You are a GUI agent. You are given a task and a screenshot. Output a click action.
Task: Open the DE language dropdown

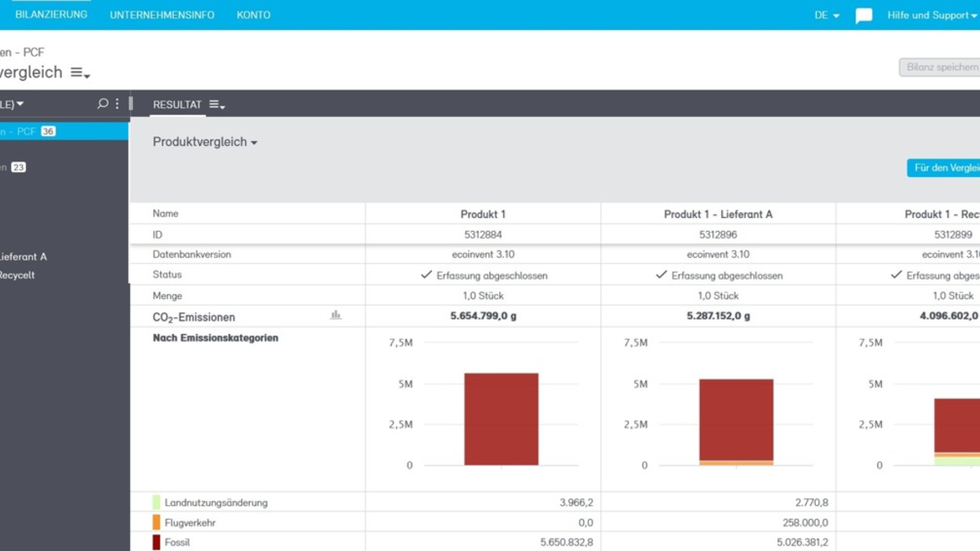pyautogui.click(x=826, y=16)
